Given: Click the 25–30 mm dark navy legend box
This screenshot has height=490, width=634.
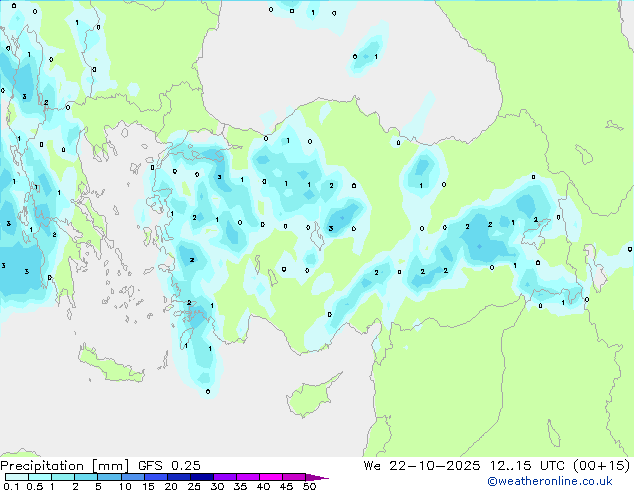Looking at the screenshot, I should pos(201,477).
